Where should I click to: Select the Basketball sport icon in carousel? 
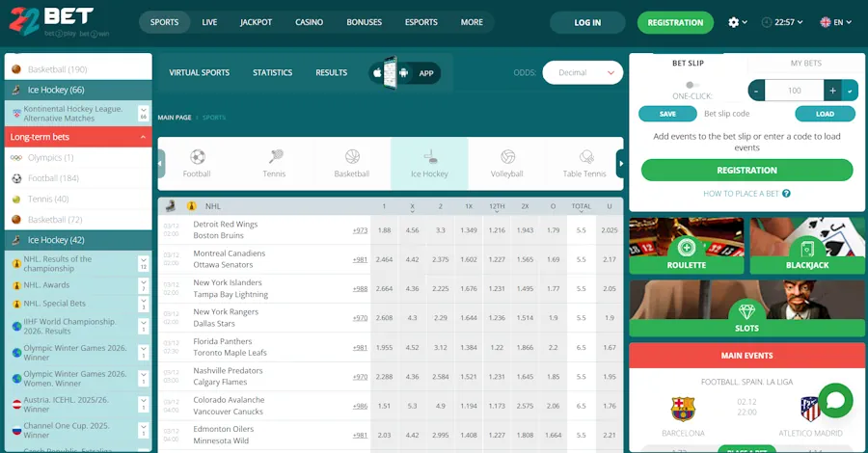pos(352,157)
